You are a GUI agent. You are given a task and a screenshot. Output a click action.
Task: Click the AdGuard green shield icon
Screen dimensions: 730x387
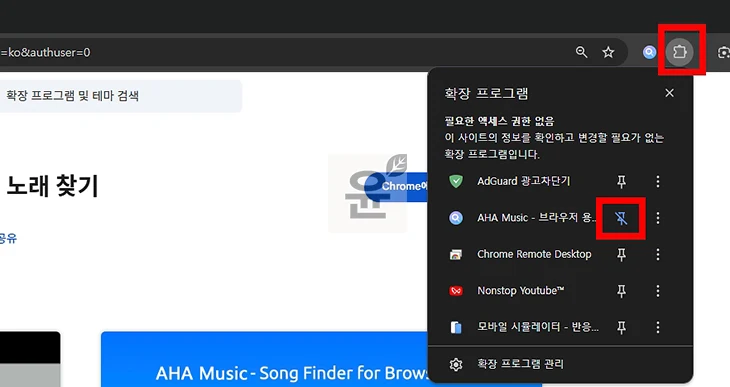point(456,181)
